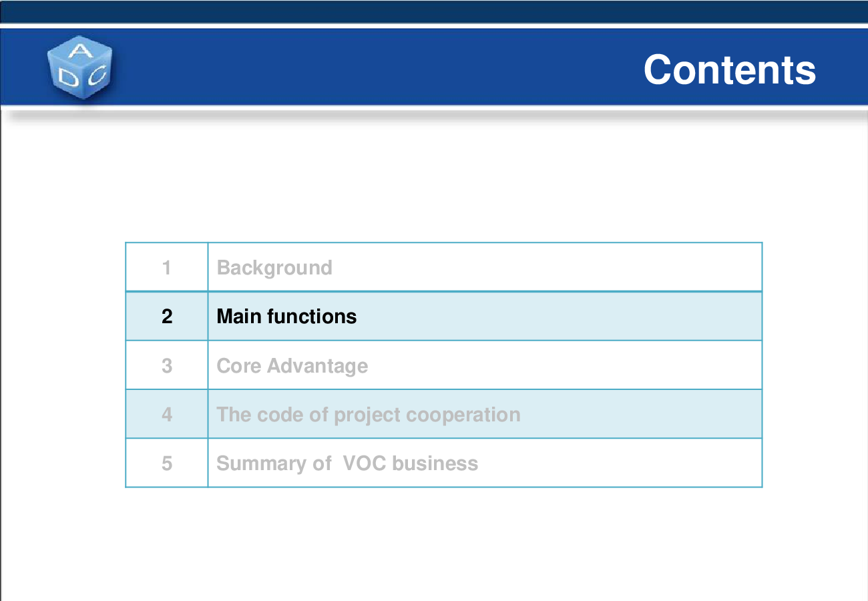Click number 5 in the contents table
868x601 pixels.
click(167, 463)
